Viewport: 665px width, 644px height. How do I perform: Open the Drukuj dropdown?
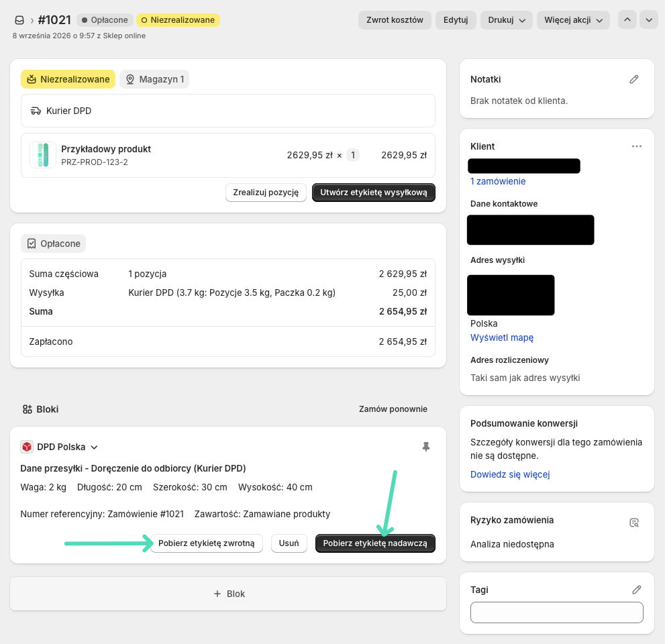(x=507, y=20)
